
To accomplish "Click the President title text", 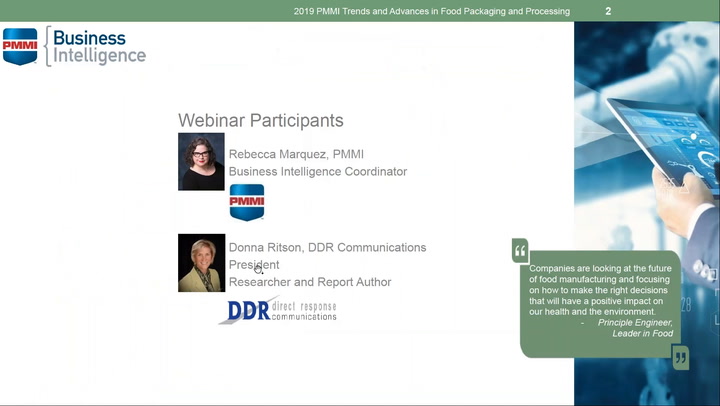I will point(254,265).
